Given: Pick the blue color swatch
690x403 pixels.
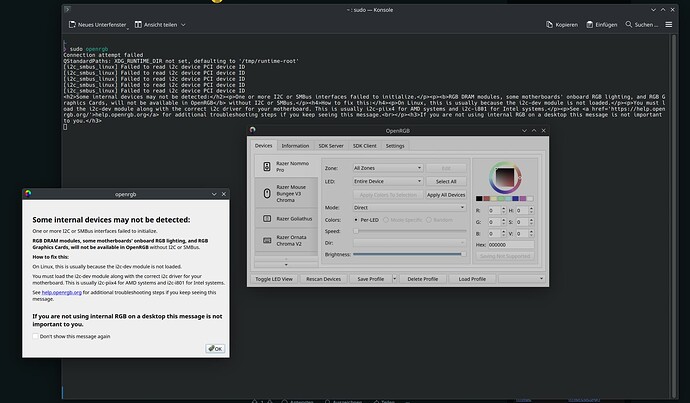Looking at the screenshot, I should (515, 198).
